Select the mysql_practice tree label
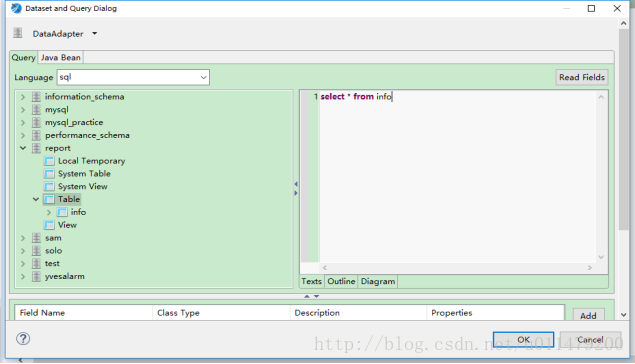The height and width of the screenshot is (364, 635). 74,123
